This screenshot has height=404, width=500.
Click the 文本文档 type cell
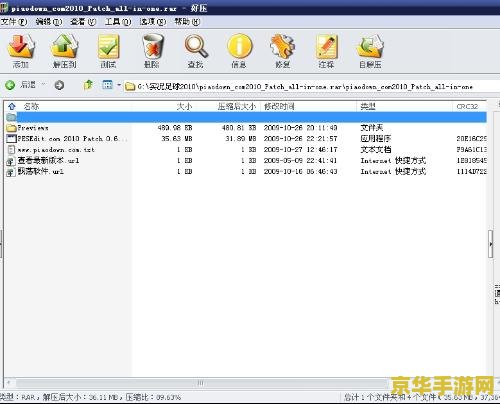click(376, 150)
